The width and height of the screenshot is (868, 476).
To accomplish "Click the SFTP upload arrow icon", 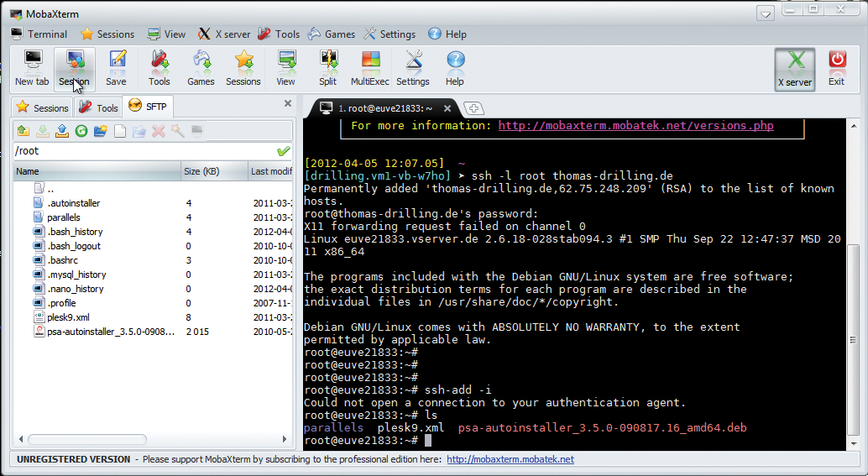I will pyautogui.click(x=61, y=131).
